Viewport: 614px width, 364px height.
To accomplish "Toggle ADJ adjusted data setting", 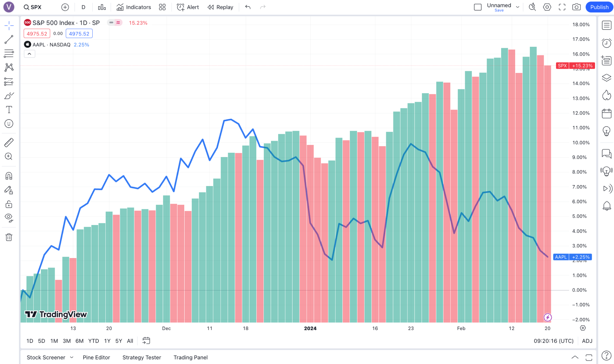I will (587, 341).
